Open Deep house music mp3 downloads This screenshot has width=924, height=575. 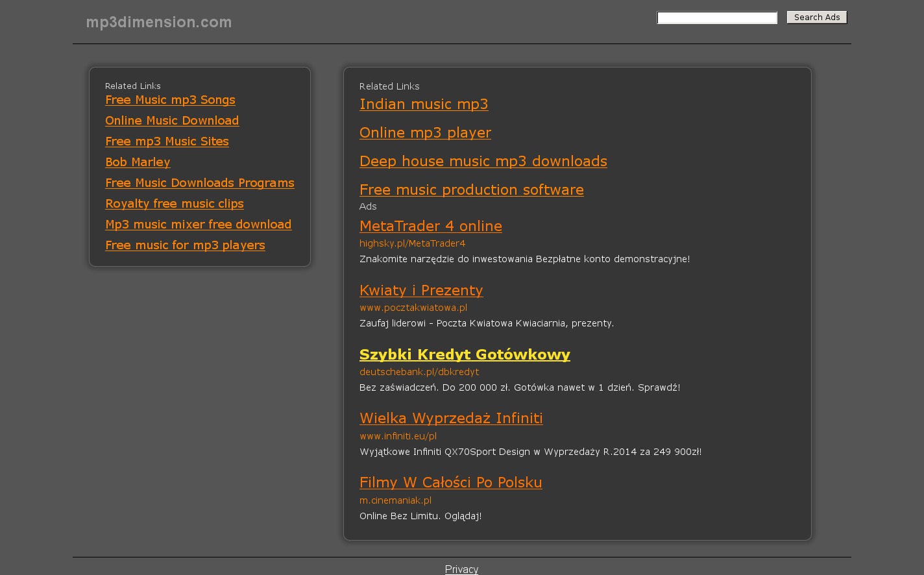[x=483, y=161]
